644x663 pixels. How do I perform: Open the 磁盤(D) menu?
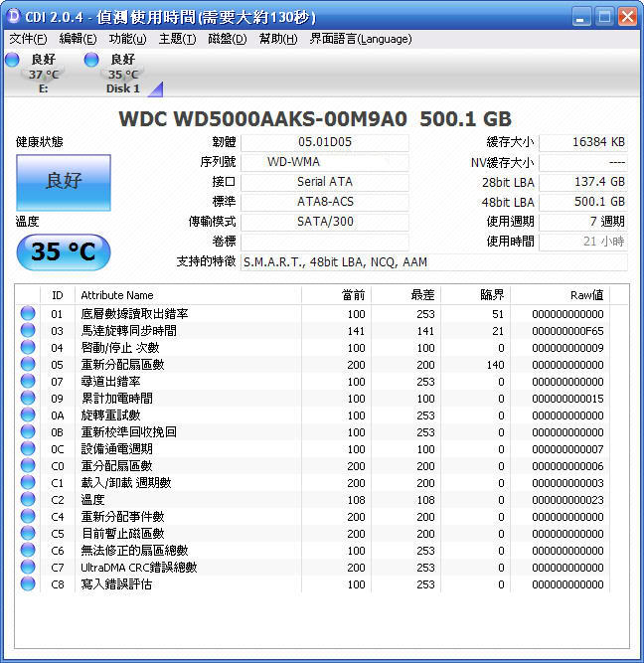click(x=227, y=39)
